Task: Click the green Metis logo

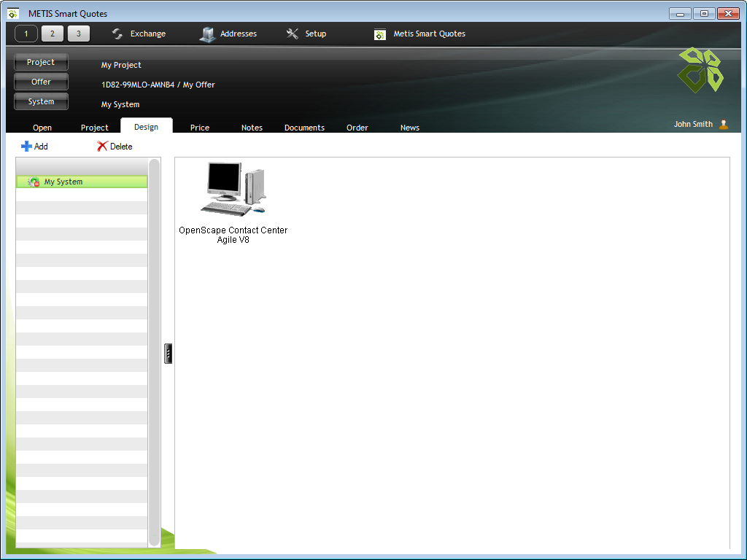Action: click(700, 71)
